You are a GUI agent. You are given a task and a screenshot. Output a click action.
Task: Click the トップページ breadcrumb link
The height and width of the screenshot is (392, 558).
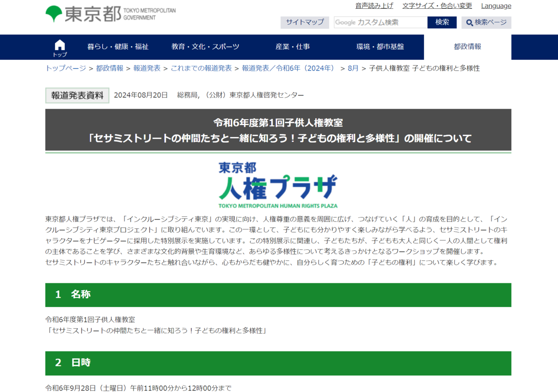coord(66,68)
